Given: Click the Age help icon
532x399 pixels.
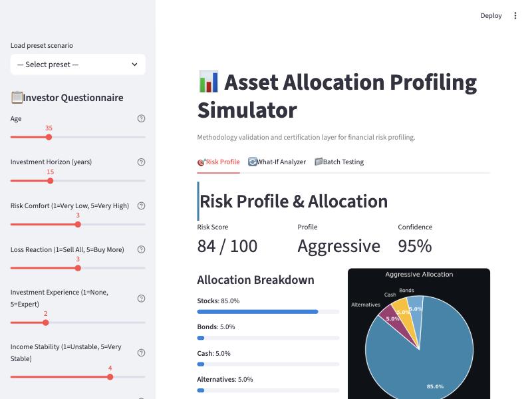Looking at the screenshot, I should click(141, 118).
